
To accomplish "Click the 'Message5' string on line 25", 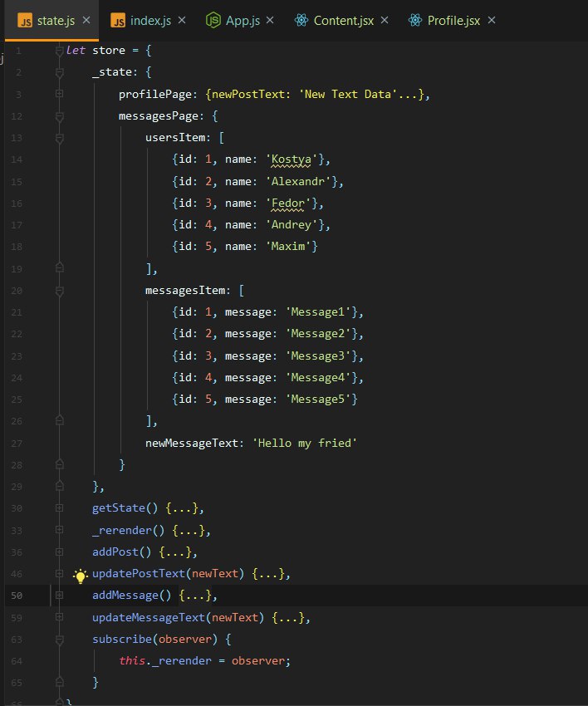I will [318, 400].
